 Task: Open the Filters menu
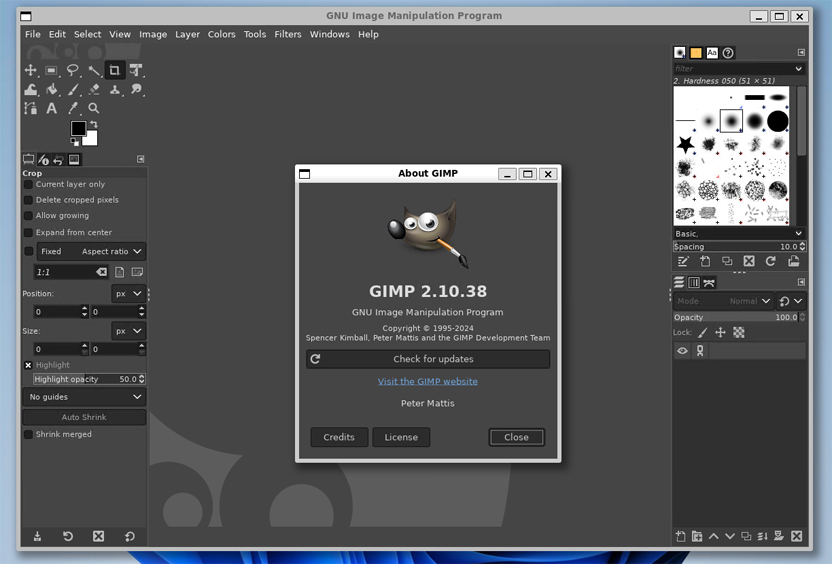point(288,34)
